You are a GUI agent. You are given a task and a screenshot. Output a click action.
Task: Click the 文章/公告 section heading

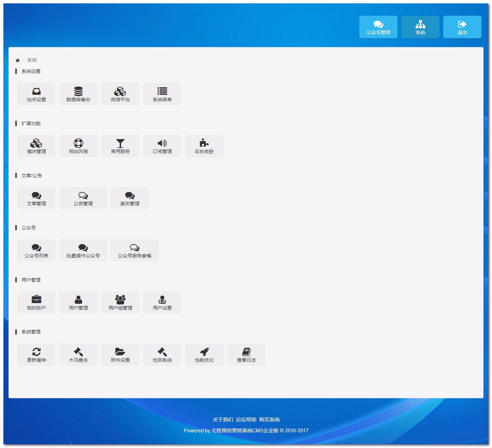tap(32, 176)
